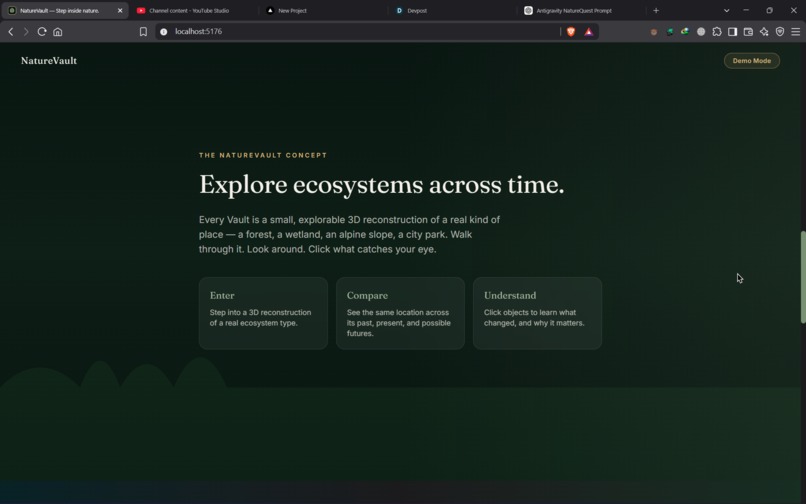Open Leo AI sparkle icon

coord(764,32)
